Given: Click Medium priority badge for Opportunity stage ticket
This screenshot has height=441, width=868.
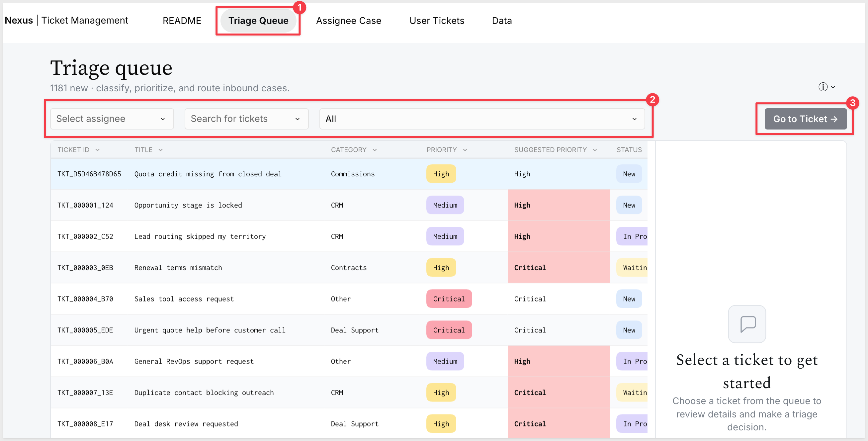Looking at the screenshot, I should pyautogui.click(x=445, y=205).
